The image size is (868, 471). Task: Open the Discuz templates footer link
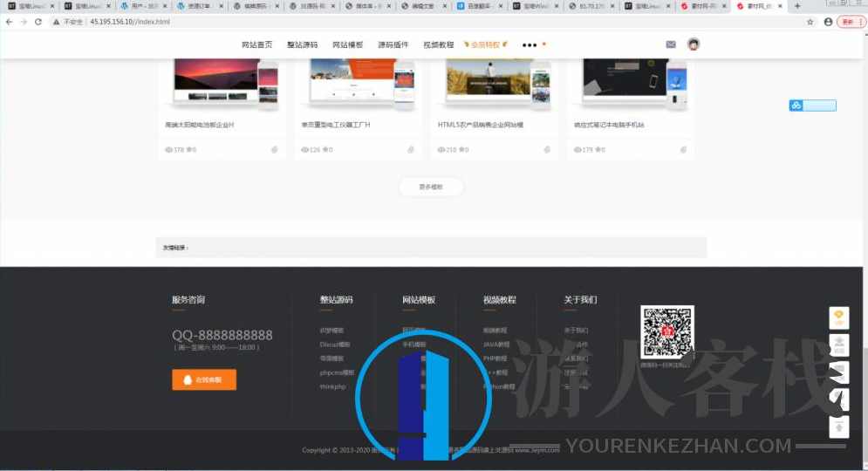(335, 345)
